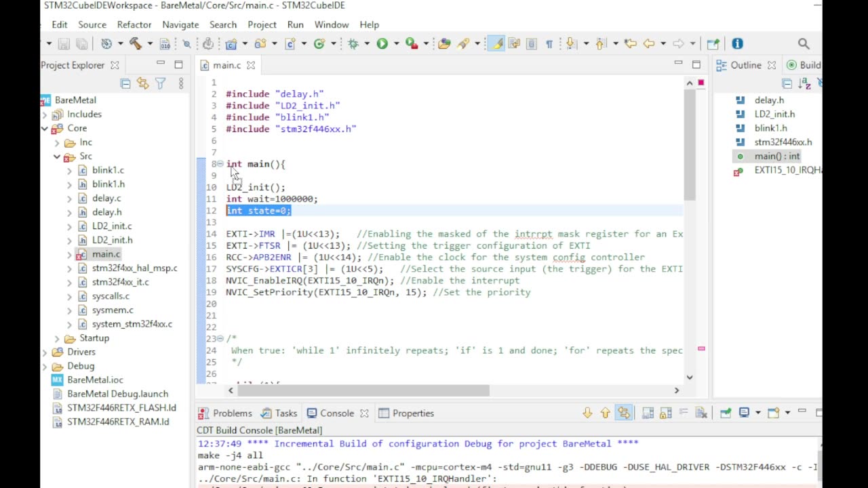Click Collapse All icon in Outline panel

click(787, 83)
